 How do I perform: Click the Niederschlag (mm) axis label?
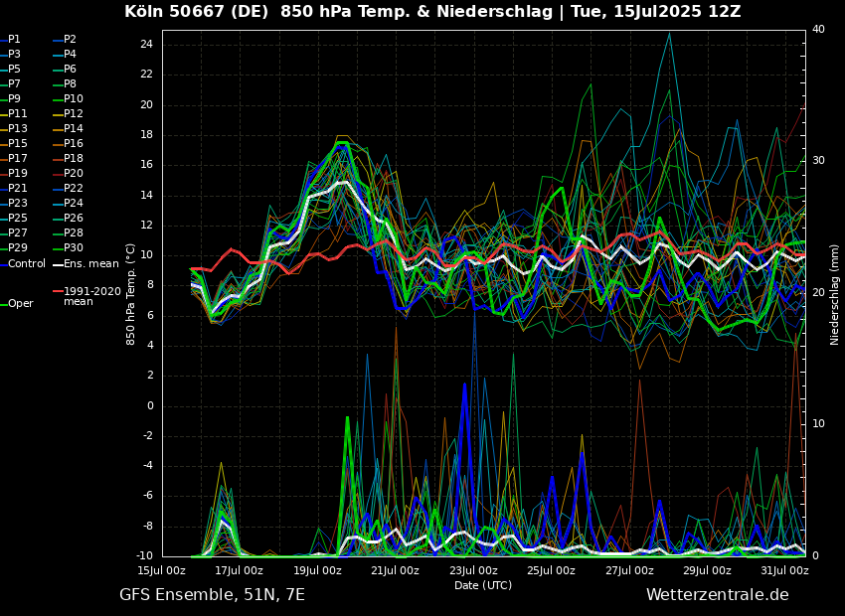click(835, 294)
